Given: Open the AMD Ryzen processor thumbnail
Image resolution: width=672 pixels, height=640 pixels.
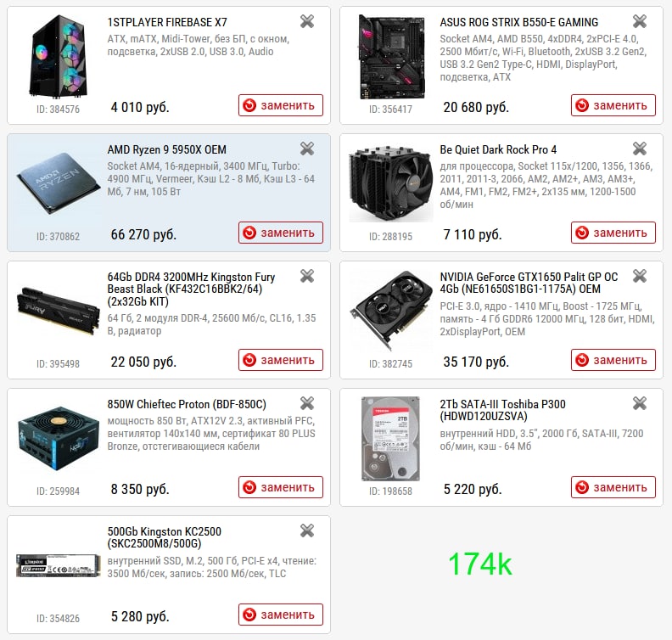Looking at the screenshot, I should coord(58,183).
